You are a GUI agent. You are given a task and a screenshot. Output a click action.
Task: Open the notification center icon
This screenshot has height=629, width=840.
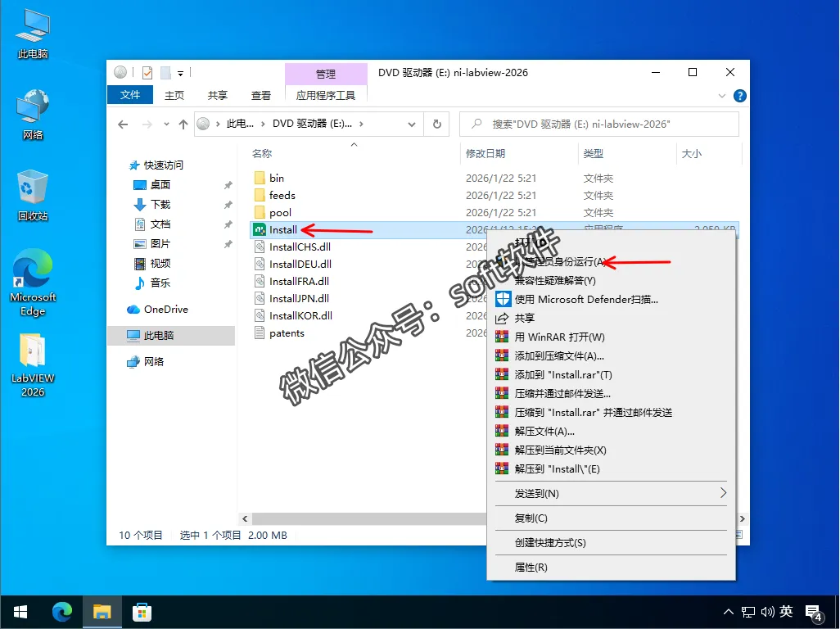[815, 613]
